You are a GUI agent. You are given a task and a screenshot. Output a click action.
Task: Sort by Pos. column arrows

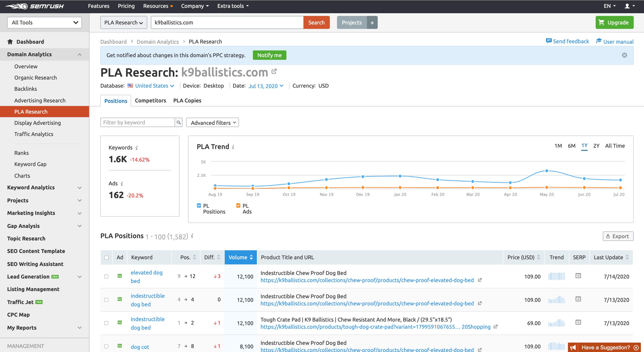coord(194,257)
